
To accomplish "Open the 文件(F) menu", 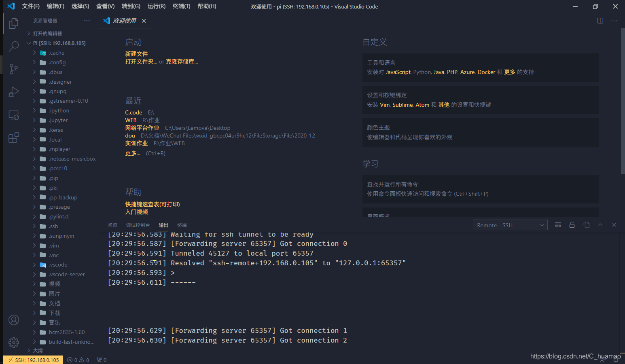I will click(31, 6).
